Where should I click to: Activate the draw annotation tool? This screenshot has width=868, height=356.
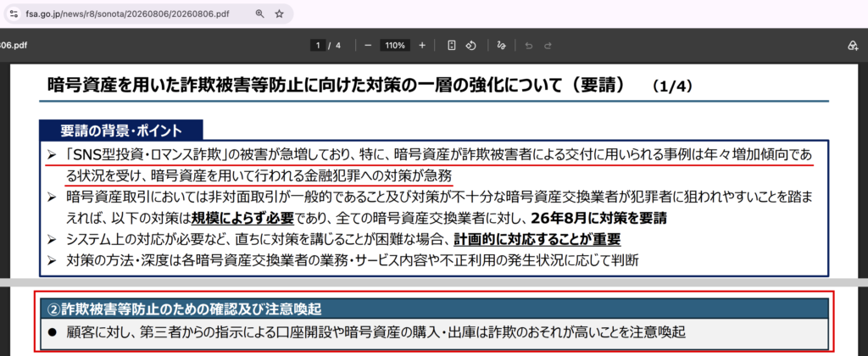502,46
